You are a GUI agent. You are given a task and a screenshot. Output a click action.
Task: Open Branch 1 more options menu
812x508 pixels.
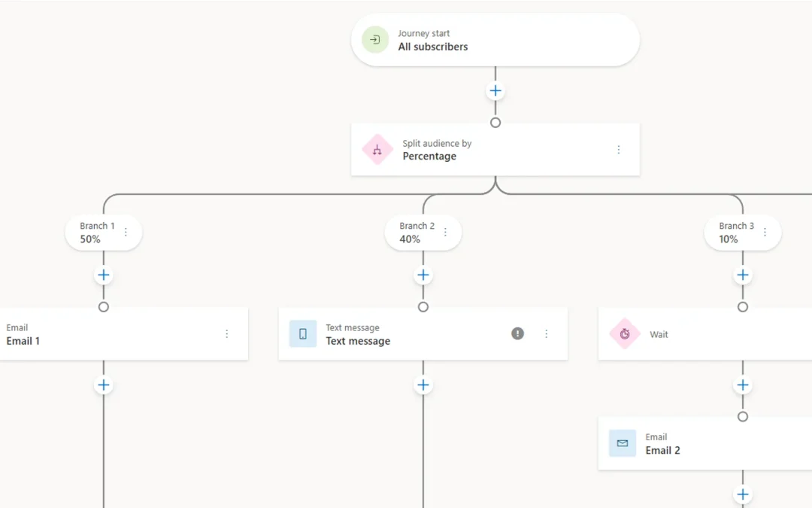[x=126, y=233]
